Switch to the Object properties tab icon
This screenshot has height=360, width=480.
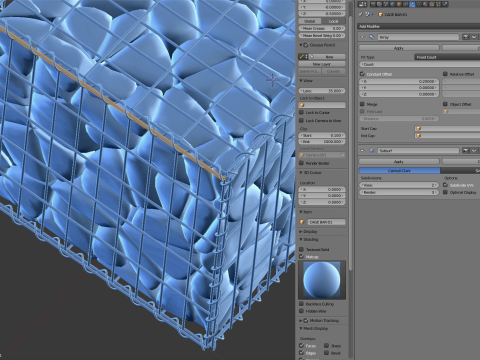point(399,4)
